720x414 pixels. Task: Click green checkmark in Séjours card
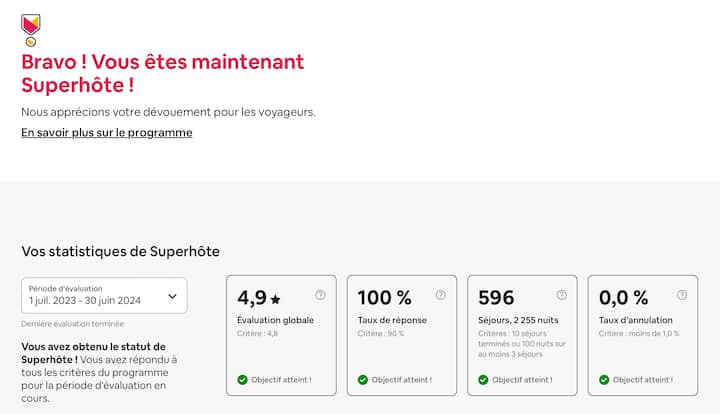[x=483, y=380]
